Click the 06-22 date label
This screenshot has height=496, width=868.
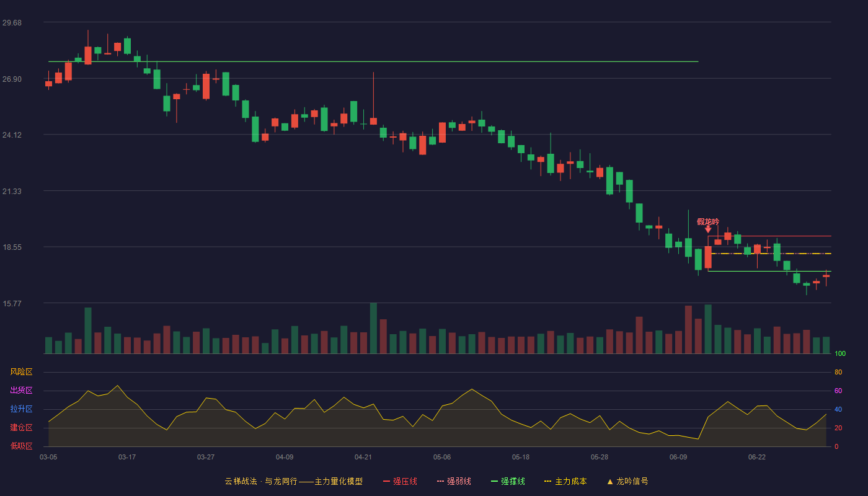click(757, 457)
